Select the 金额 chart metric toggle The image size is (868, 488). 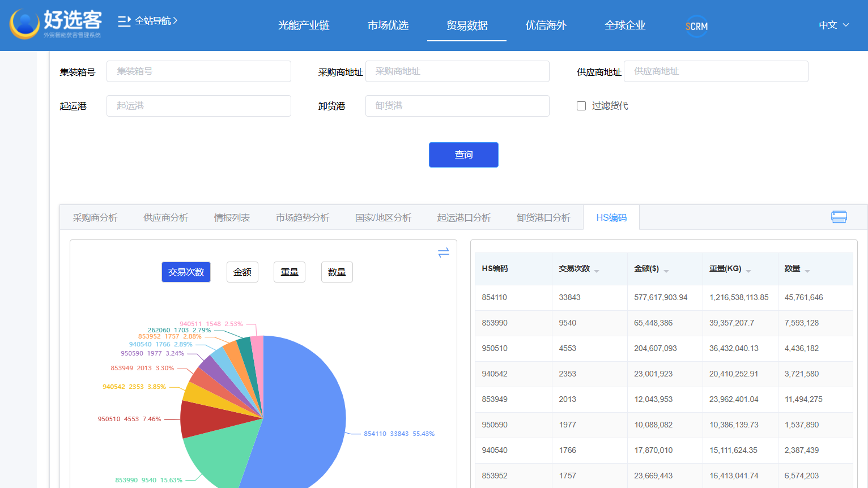pos(242,272)
